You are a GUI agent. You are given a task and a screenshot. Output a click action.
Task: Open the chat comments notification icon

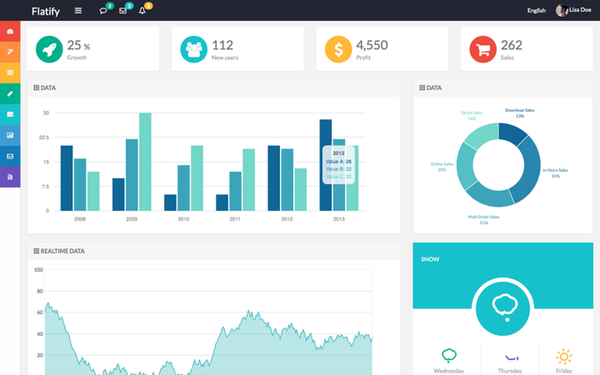point(103,11)
